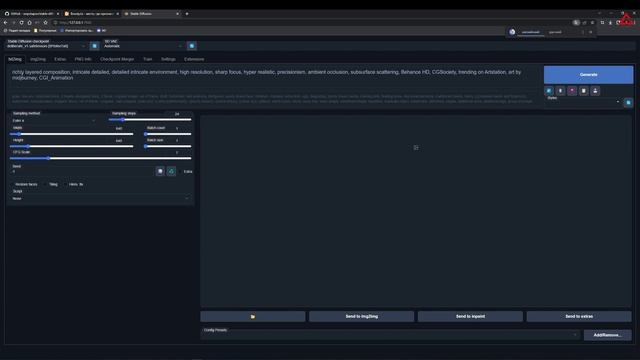Enable the Hires. fix checkbox
This screenshot has height=360, width=640.
[66, 184]
